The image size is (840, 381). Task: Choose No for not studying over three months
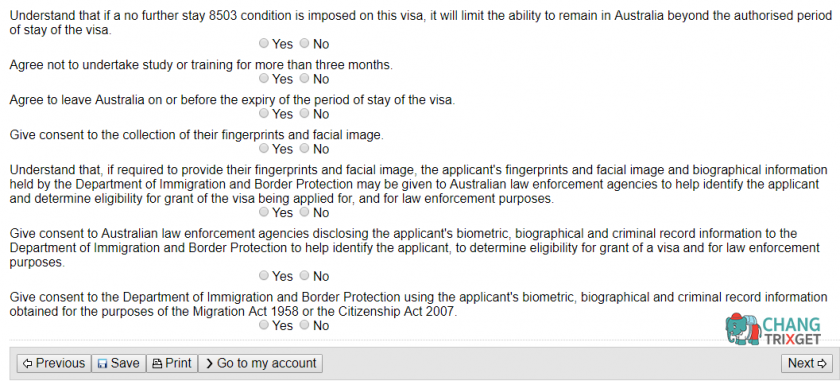tap(304, 78)
